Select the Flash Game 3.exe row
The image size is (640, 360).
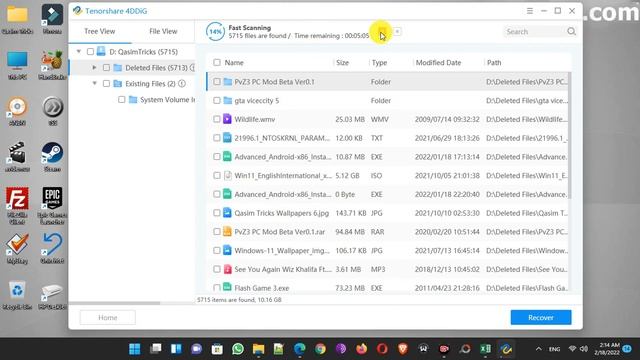pos(387,287)
